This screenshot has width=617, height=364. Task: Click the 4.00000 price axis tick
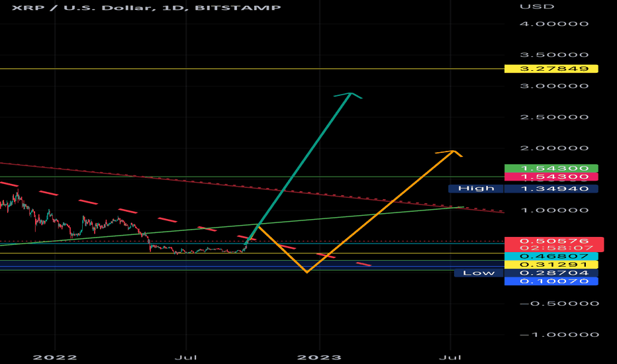(x=554, y=24)
